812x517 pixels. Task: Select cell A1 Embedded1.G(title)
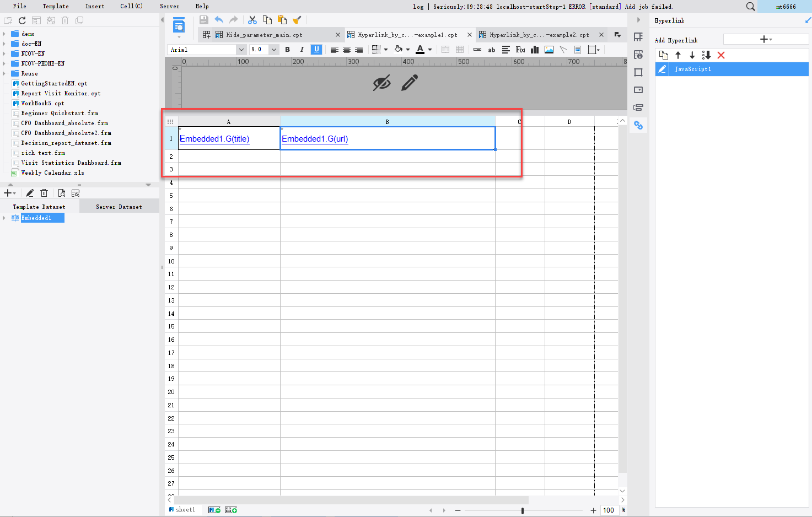pos(229,138)
